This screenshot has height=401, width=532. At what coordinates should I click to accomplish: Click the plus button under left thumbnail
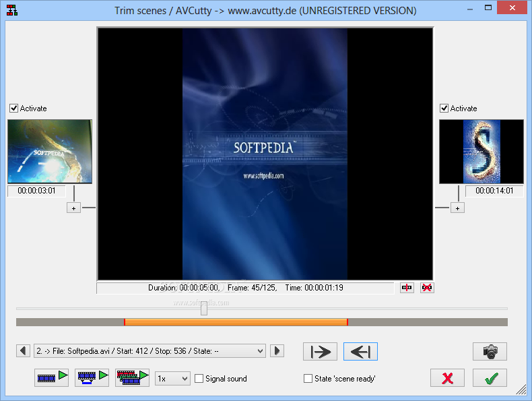point(73,208)
